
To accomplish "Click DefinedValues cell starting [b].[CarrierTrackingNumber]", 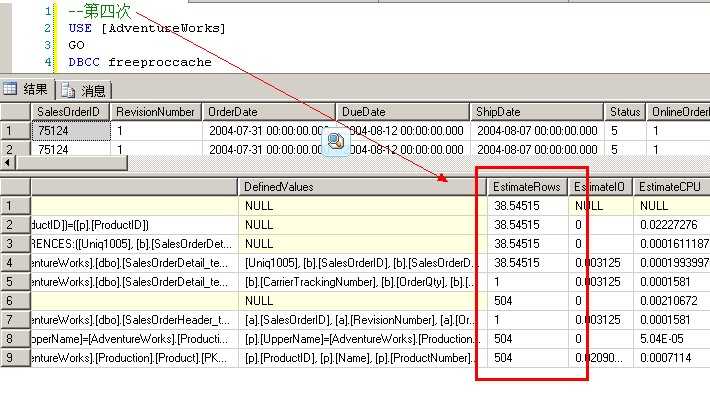I will 362,282.
